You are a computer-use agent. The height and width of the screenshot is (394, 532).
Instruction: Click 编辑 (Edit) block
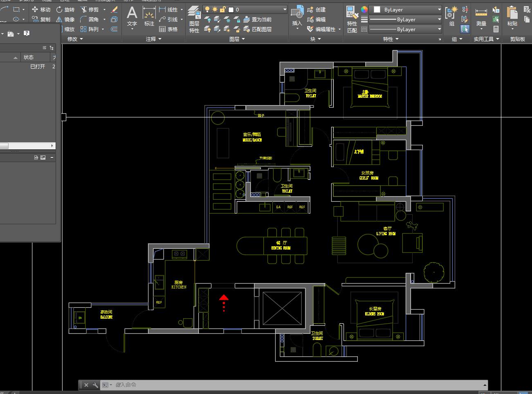pos(317,19)
